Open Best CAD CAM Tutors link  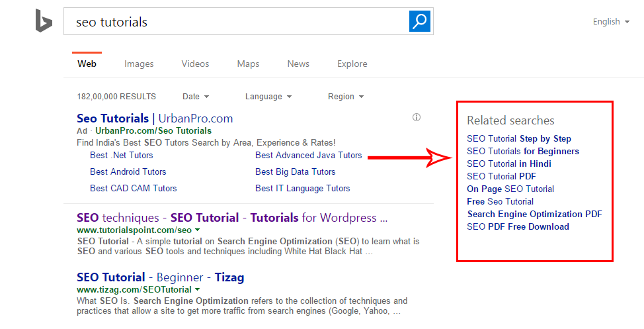134,189
